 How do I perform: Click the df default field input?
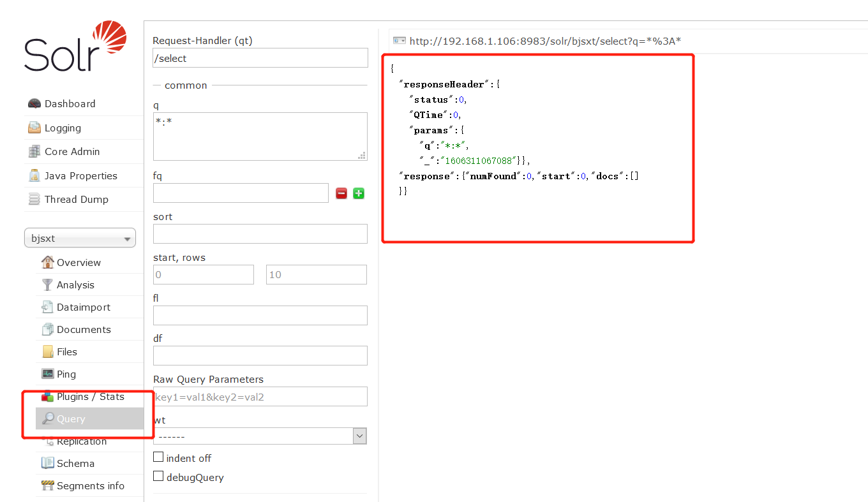260,355
